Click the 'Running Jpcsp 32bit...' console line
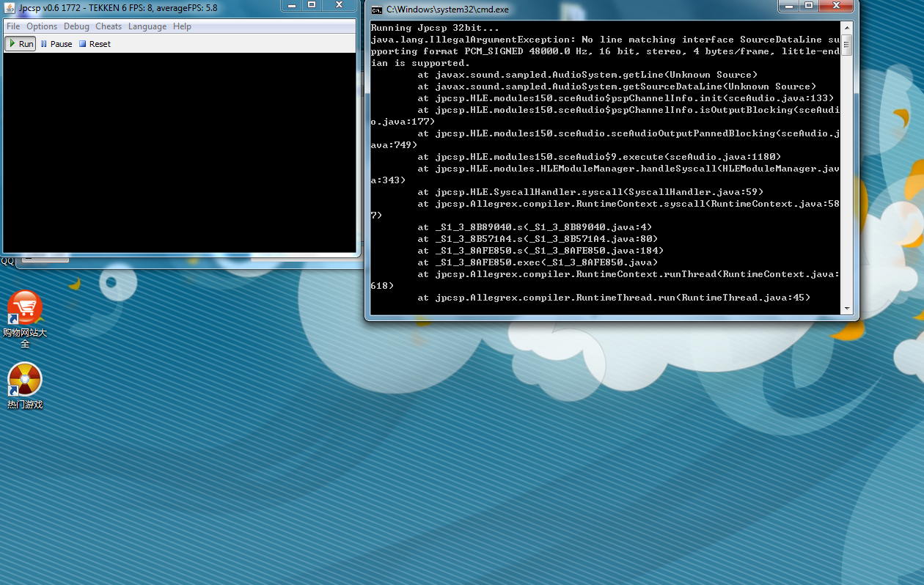 tap(435, 28)
